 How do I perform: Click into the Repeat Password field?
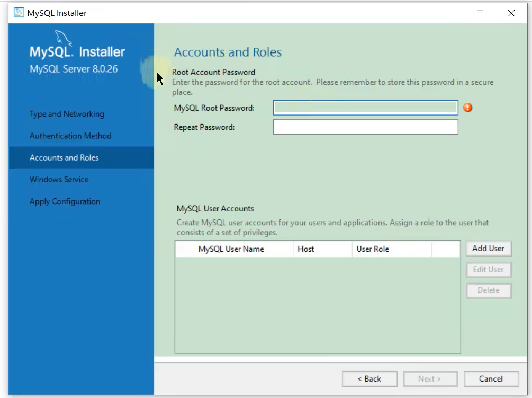[x=365, y=127]
